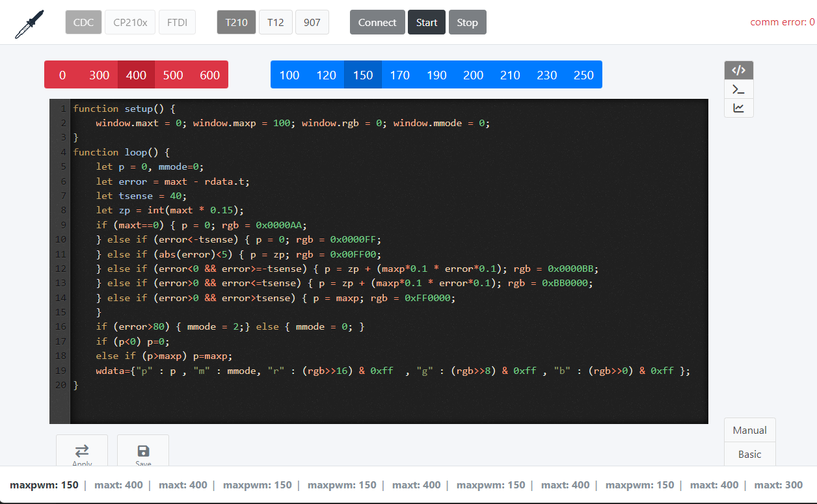
Task: Click 'function setup()' code line
Action: (x=124, y=109)
